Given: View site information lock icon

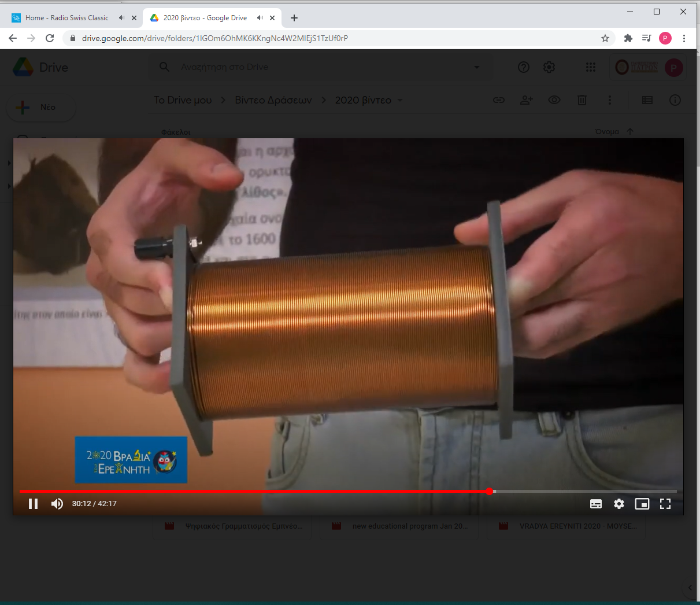Looking at the screenshot, I should (72, 38).
